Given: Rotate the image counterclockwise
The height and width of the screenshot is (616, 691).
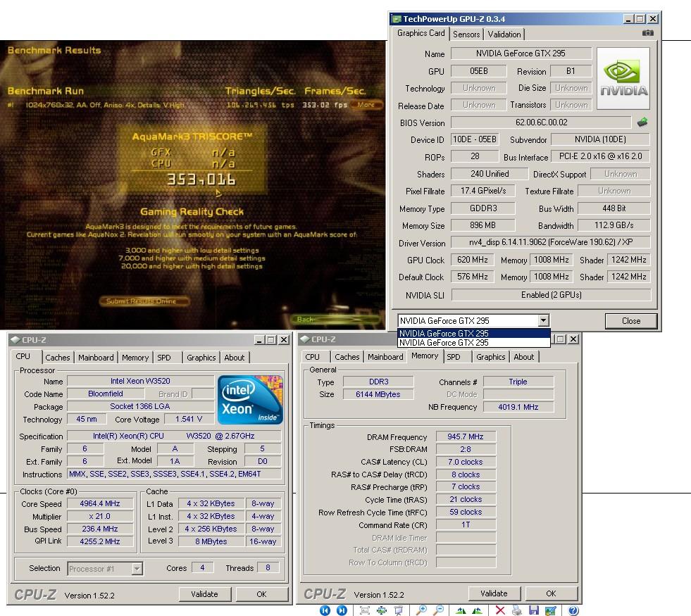Looking at the screenshot, I should coord(478,610).
